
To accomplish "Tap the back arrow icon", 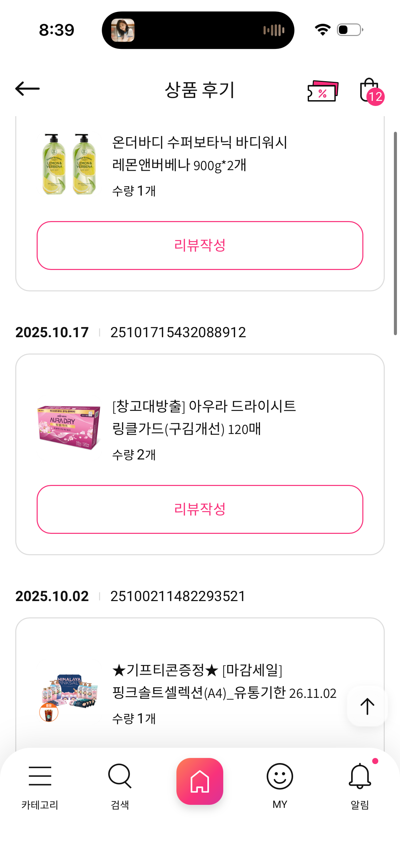I will pos(27,89).
